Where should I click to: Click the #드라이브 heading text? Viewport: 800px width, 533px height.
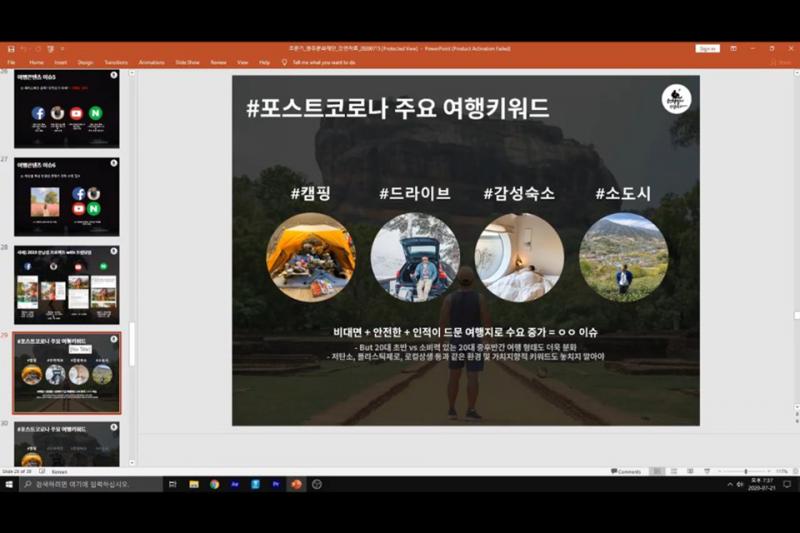tap(415, 193)
